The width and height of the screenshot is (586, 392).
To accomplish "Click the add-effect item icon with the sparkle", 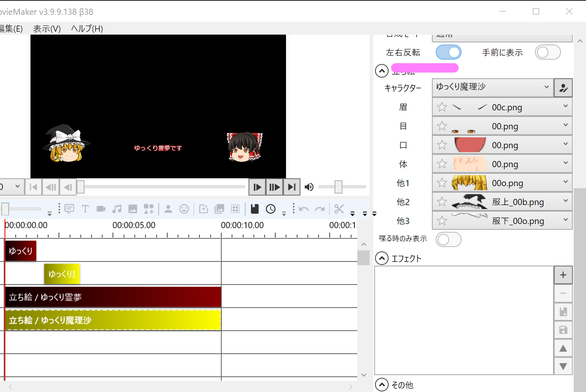I will tap(204, 209).
